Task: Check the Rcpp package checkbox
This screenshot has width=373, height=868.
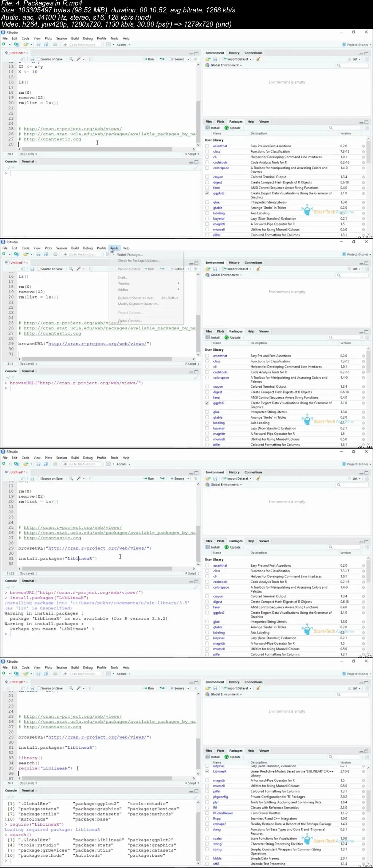Action: click(207, 818)
